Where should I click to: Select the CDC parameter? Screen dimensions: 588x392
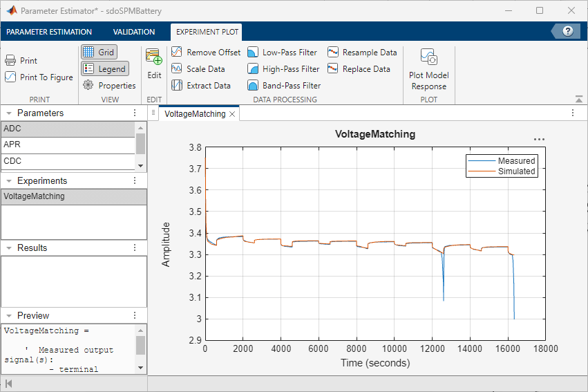[68, 161]
